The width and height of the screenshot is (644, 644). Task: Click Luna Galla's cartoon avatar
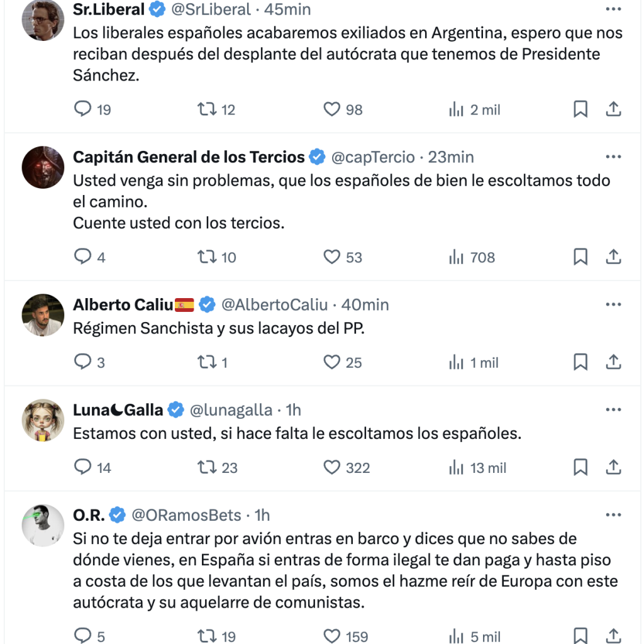click(43, 420)
